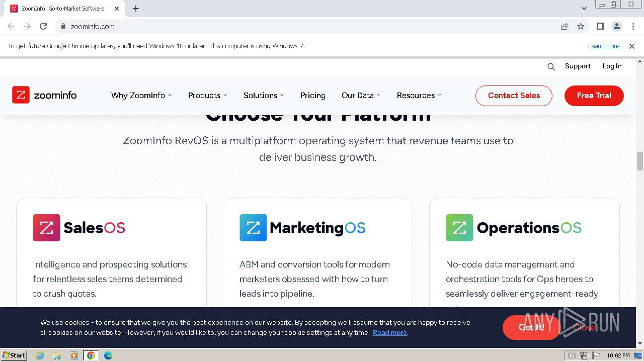Open the Windows Start menu
The width and height of the screenshot is (644, 362).
click(x=14, y=355)
